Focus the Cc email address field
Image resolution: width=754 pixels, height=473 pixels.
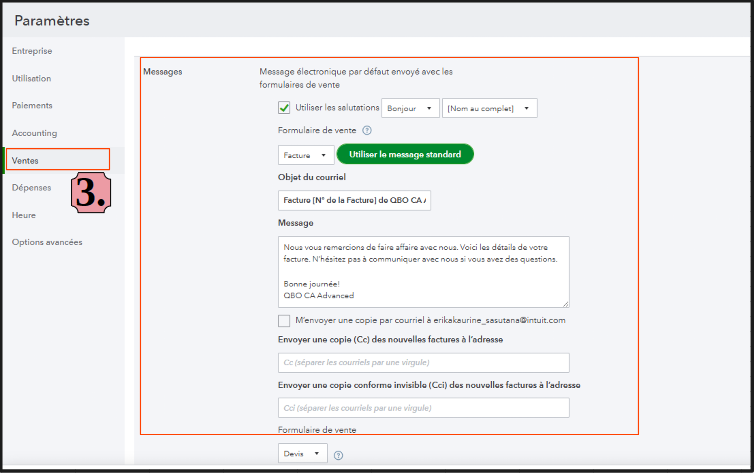[x=423, y=363]
